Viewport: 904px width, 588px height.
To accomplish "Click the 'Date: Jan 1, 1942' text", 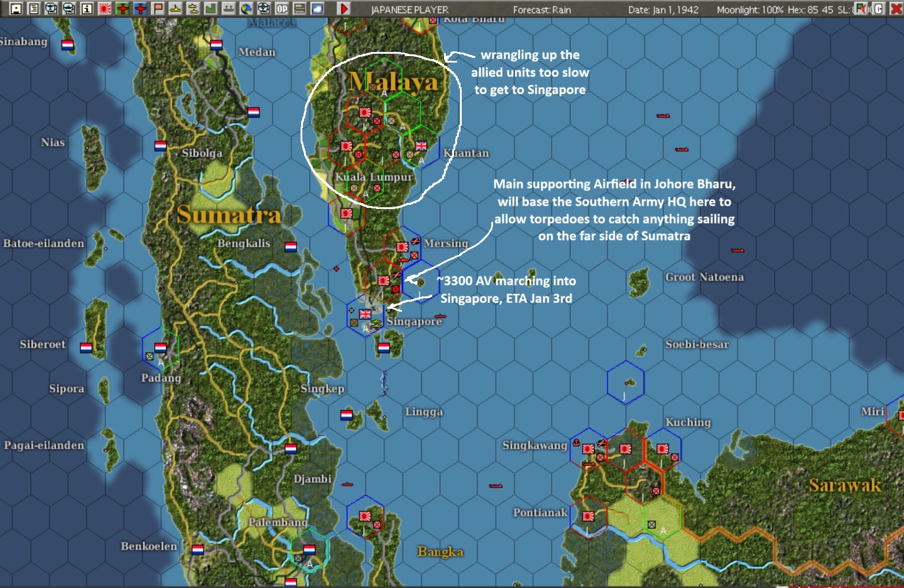I will [x=663, y=9].
